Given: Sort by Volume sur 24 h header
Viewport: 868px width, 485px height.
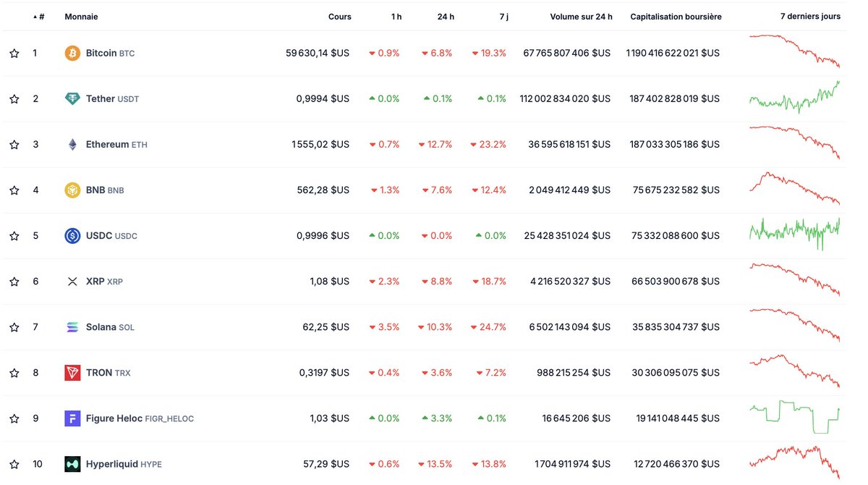Looking at the screenshot, I should coord(581,17).
